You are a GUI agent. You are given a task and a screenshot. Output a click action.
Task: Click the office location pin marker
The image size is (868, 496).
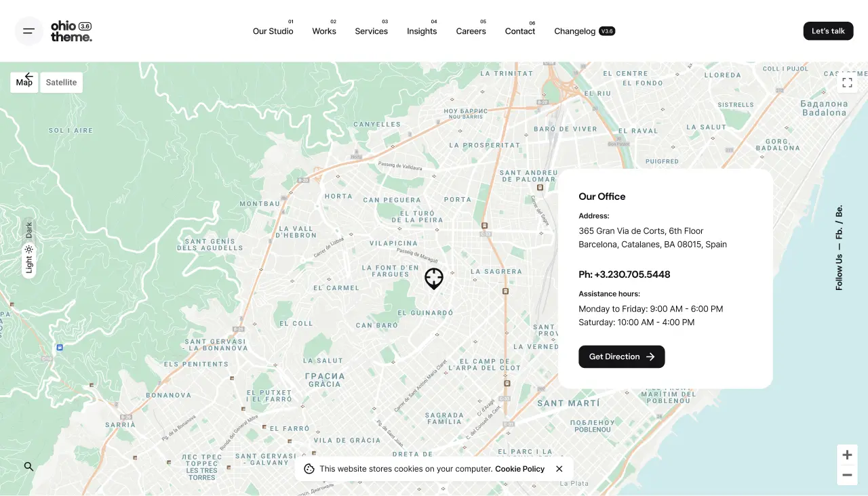434,278
